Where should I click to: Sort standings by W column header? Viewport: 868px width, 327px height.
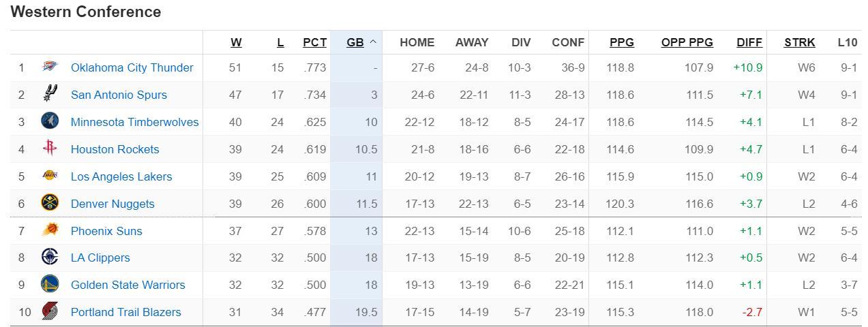click(236, 42)
